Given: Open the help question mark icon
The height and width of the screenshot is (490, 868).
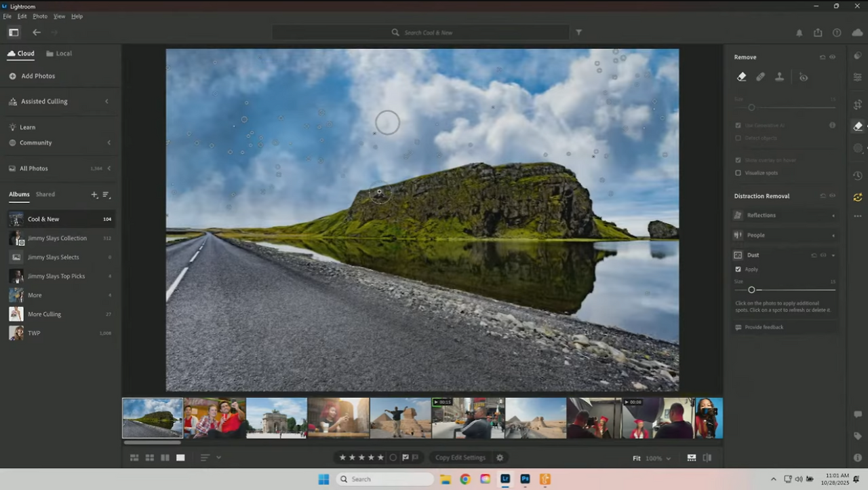Looking at the screenshot, I should (x=837, y=33).
